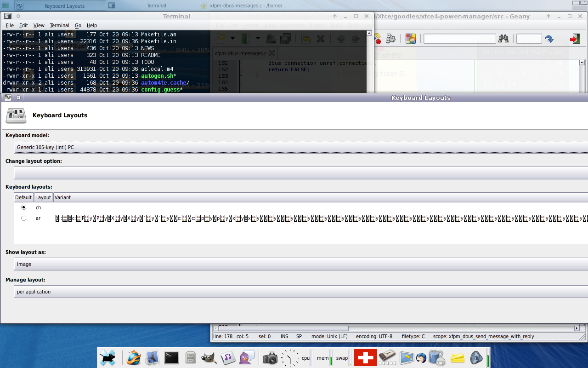Click the binoculars find icon in Geany
The width and height of the screenshot is (588, 368).
tap(503, 39)
